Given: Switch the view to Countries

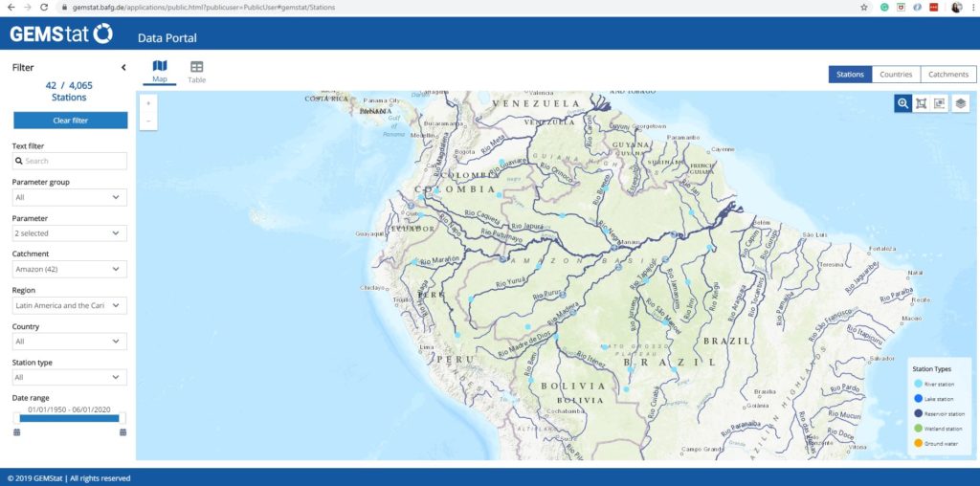Looking at the screenshot, I should click(x=896, y=75).
